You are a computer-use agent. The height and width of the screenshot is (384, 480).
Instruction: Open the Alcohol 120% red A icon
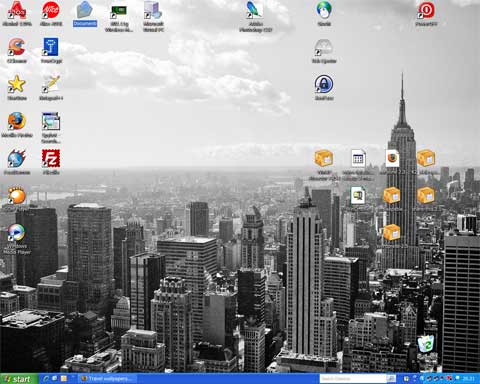coord(17,10)
